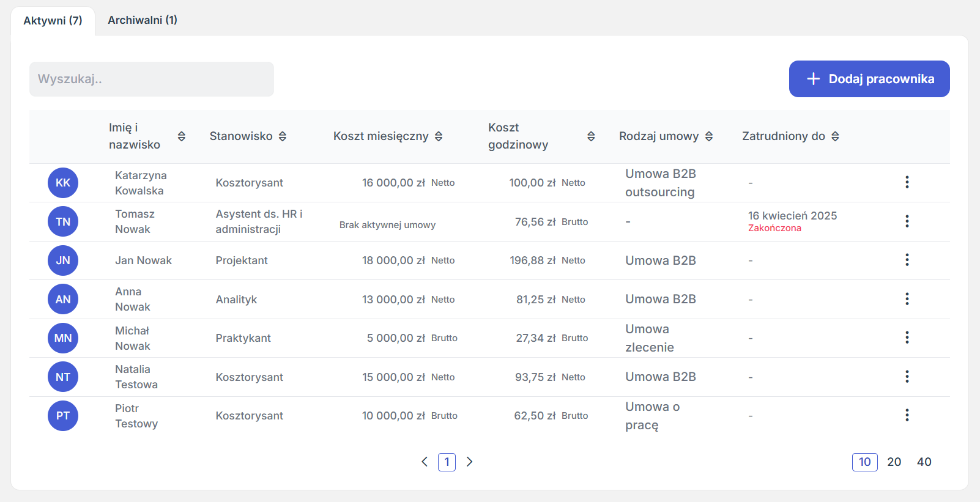Click the KK avatar circle
The image size is (980, 502).
tap(63, 183)
